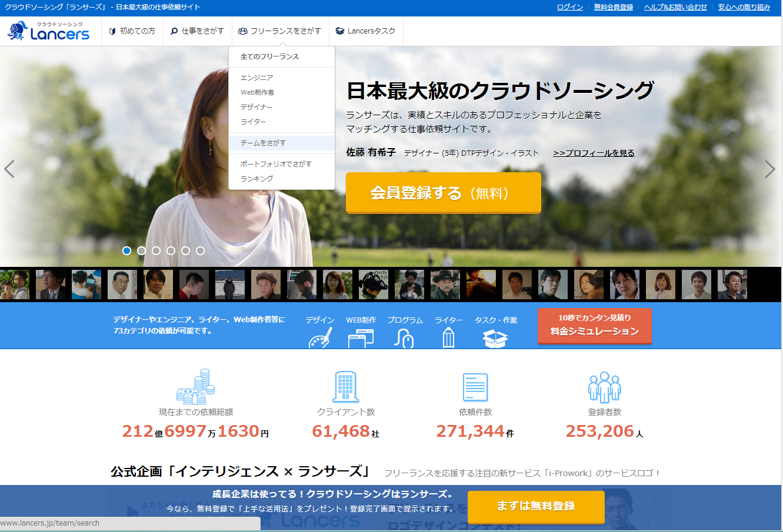
Task: Select the fifth carousel dot
Action: tap(185, 250)
